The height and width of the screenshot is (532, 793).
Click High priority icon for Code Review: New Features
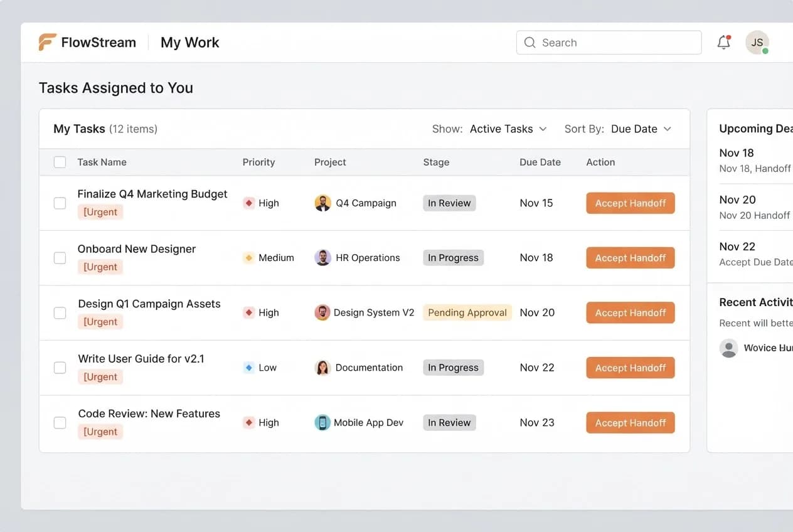pyautogui.click(x=249, y=422)
